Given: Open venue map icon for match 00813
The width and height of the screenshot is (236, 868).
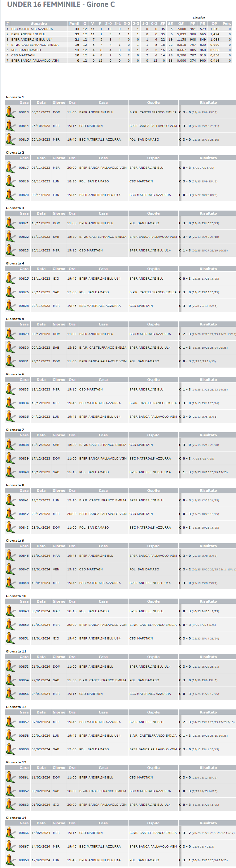Looking at the screenshot, I should pyautogui.click(x=11, y=112).
